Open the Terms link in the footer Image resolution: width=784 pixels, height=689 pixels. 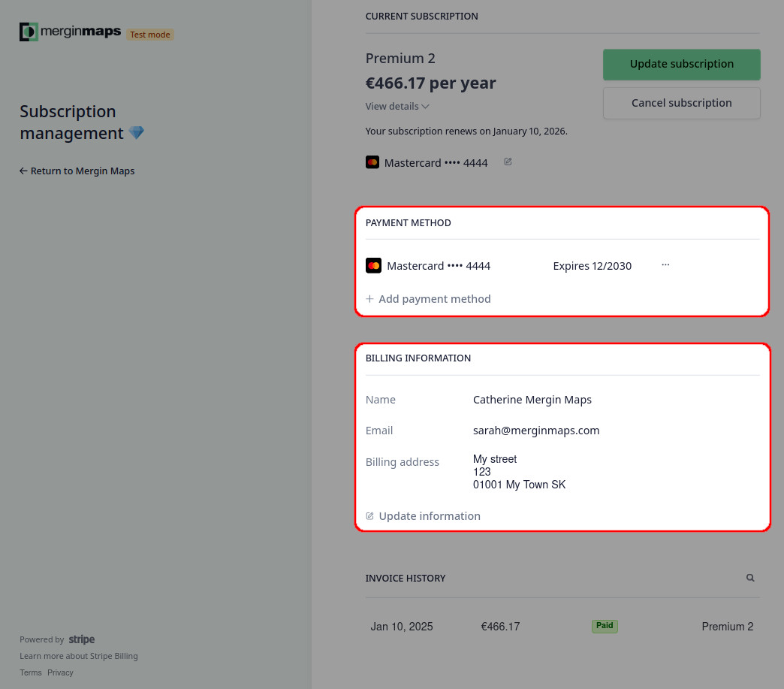pos(31,673)
